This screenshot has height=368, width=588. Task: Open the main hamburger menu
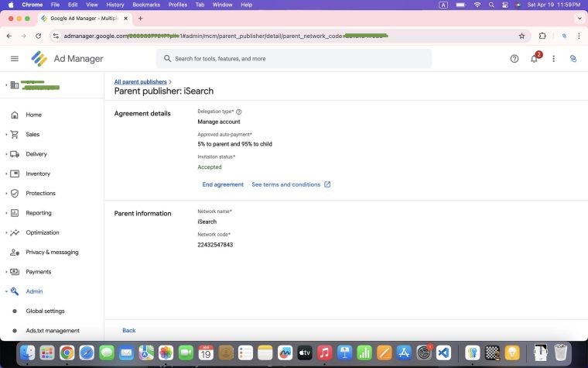(x=15, y=59)
